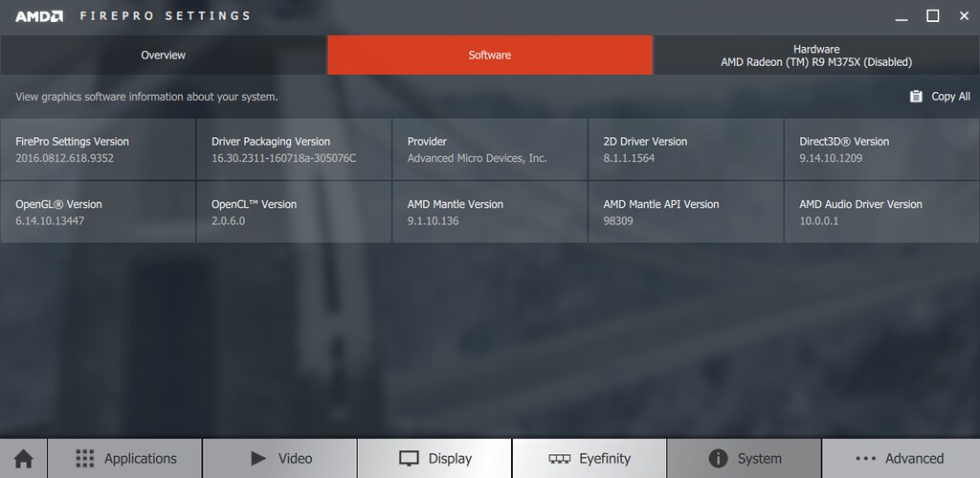Viewport: 980px width, 478px height.
Task: Open the Applications section label
Action: (141, 459)
